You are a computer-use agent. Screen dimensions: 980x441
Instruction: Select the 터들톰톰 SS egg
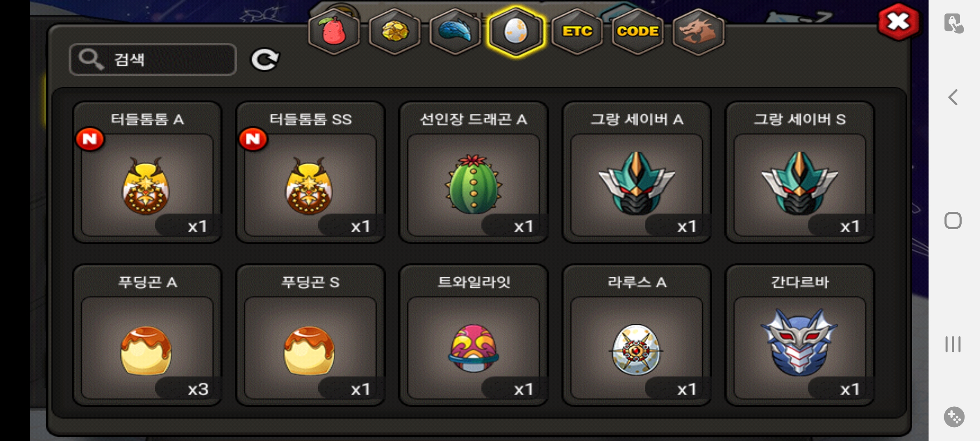pos(310,172)
